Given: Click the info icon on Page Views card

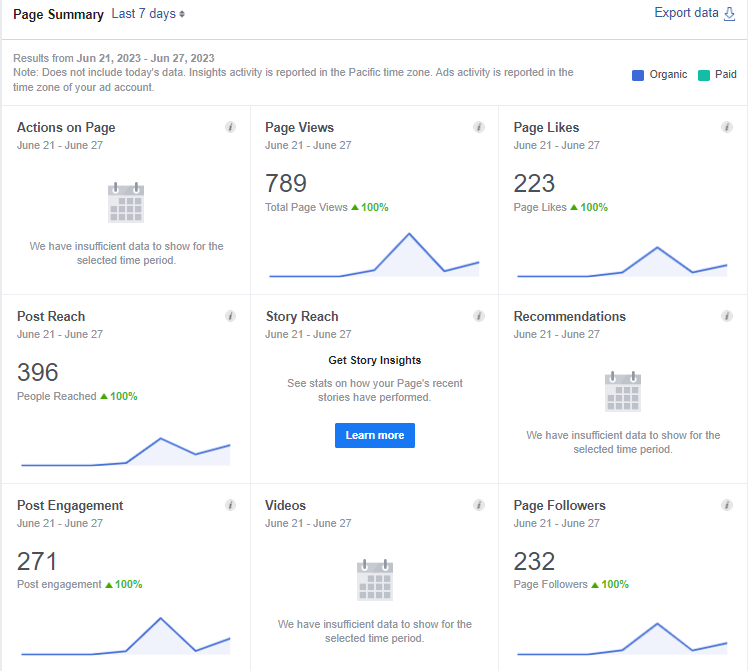Looking at the screenshot, I should (478, 127).
